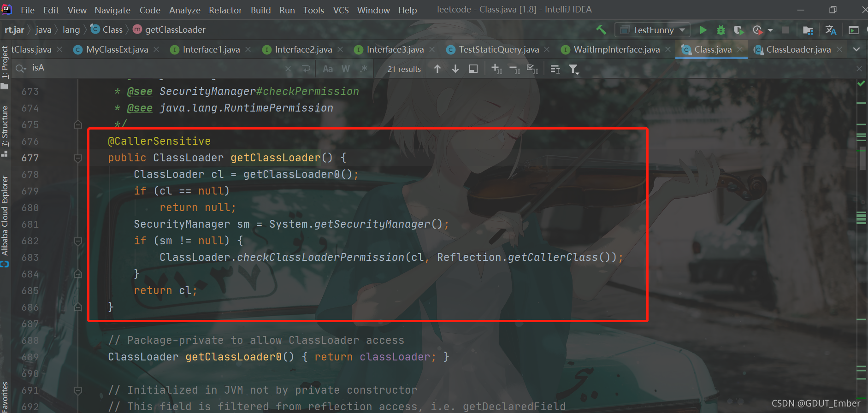Click the fold end marker at line 686
The width and height of the screenshot is (868, 413).
click(x=78, y=307)
